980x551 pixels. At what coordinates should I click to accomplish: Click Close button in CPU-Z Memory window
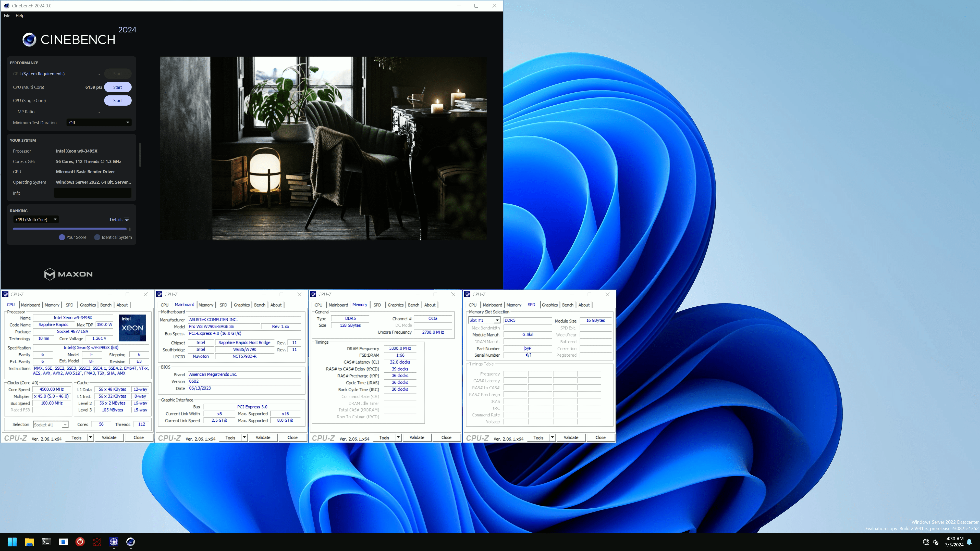tap(446, 437)
